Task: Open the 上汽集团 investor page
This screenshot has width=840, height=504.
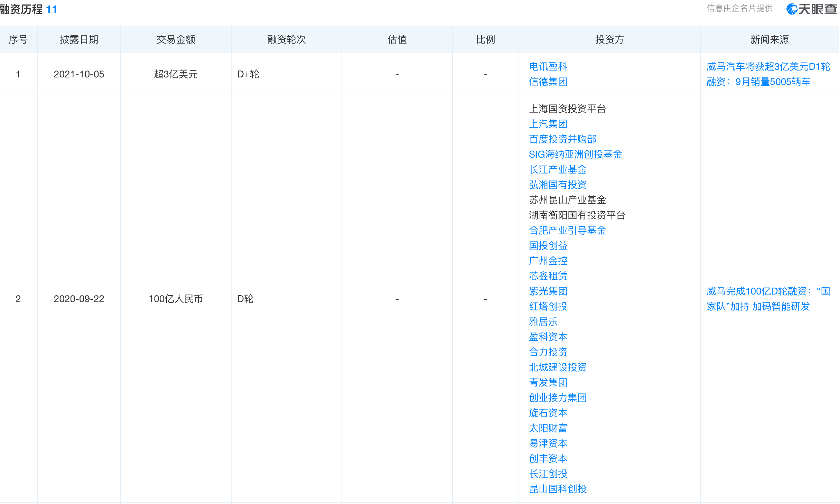Action: coord(548,124)
